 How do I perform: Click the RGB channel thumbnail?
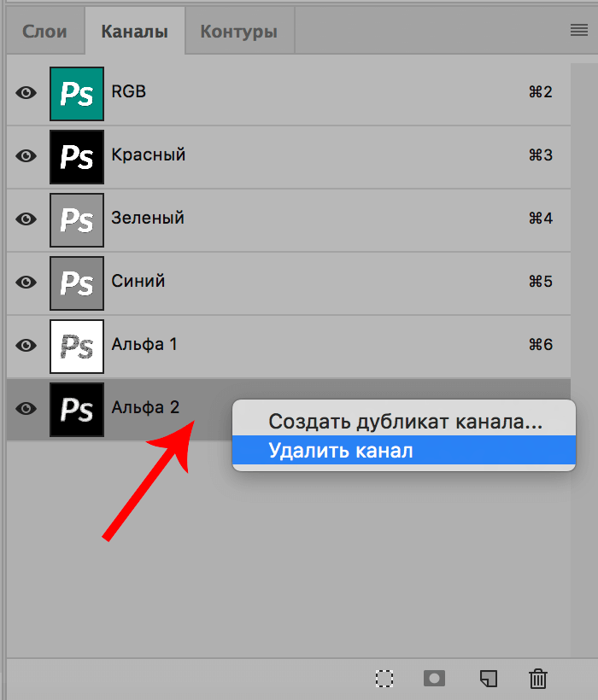tap(77, 93)
